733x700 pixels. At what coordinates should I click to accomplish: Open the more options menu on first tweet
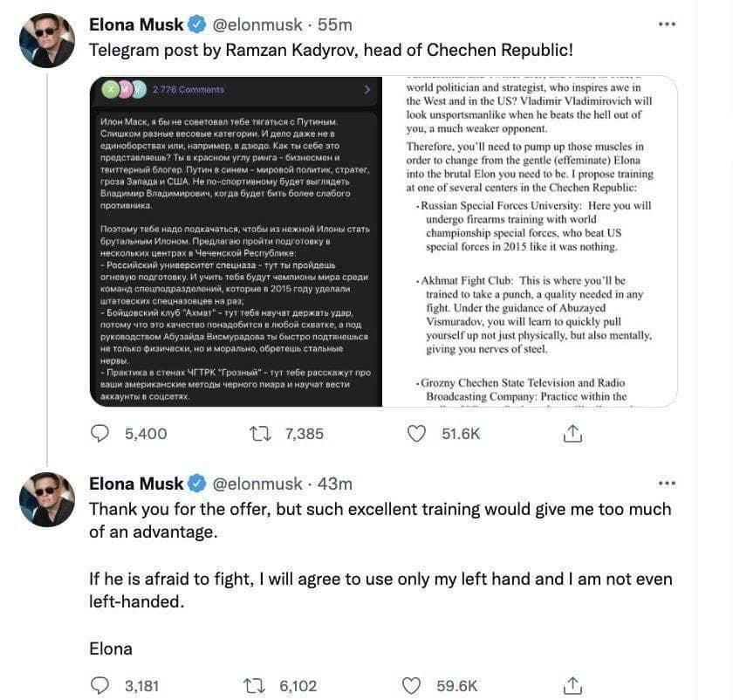tap(667, 24)
